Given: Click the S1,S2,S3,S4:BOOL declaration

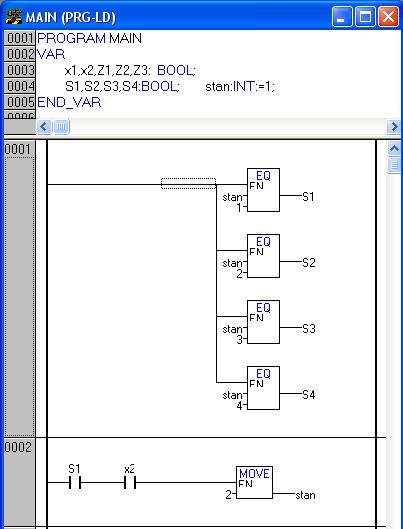Looking at the screenshot, I should coord(122,86).
